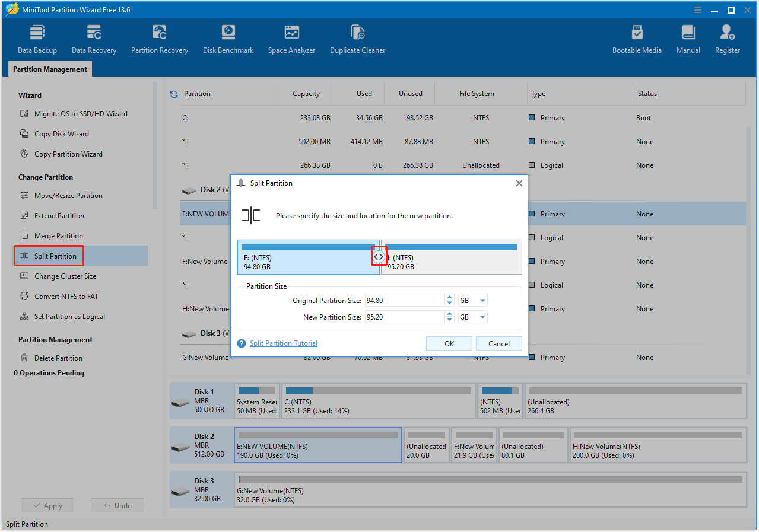
Task: Open the Manual
Action: (x=688, y=39)
